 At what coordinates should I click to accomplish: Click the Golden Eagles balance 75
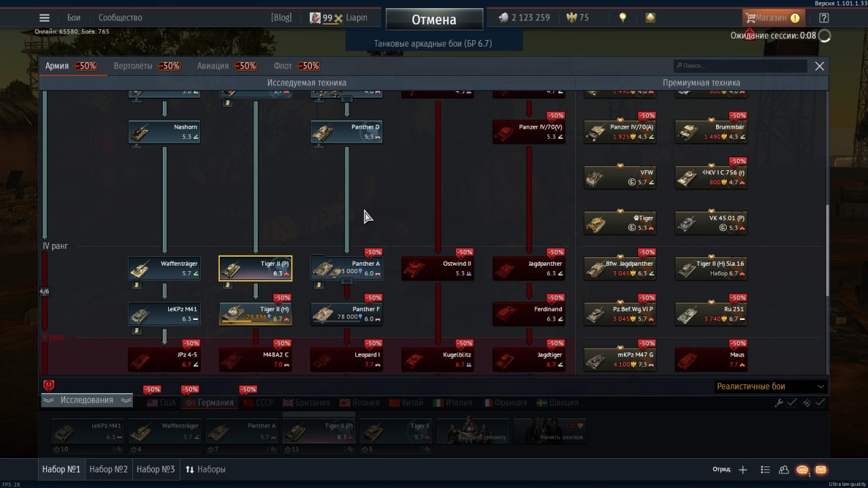click(x=578, y=18)
